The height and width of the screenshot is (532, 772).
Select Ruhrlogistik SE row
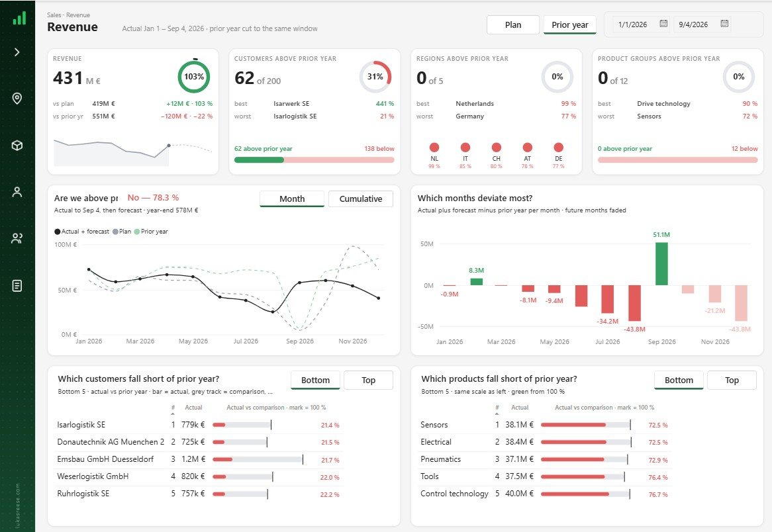199,494
